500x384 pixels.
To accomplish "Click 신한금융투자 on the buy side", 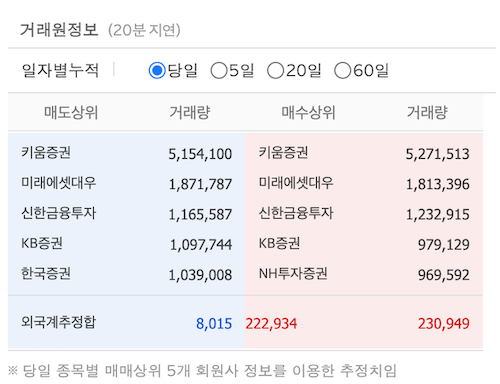I will pyautogui.click(x=296, y=213).
